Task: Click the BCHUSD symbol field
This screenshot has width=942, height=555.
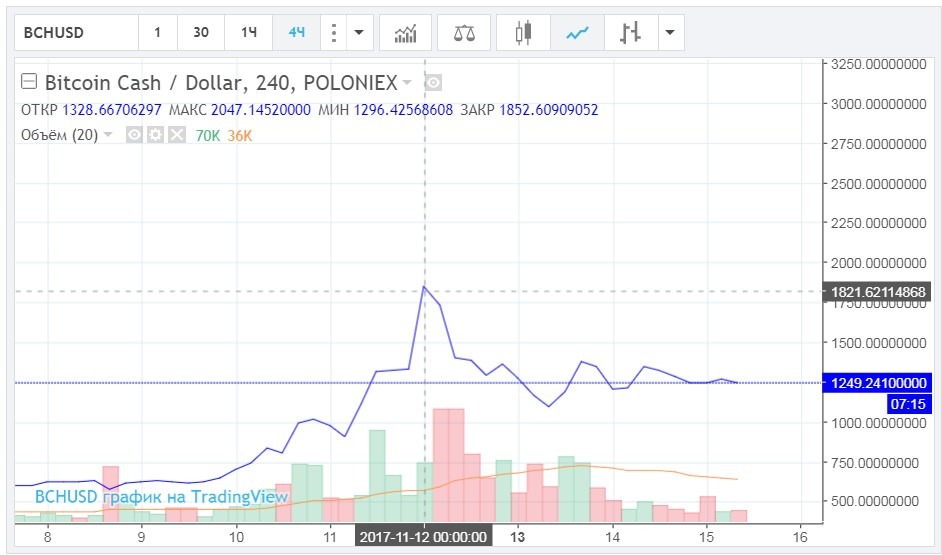Action: 76,32
